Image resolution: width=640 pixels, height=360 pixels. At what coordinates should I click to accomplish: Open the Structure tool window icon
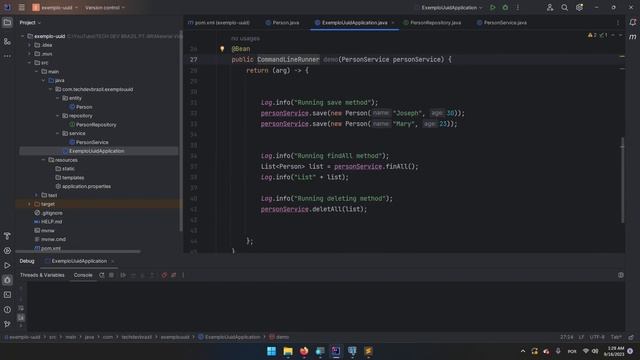coord(7,41)
